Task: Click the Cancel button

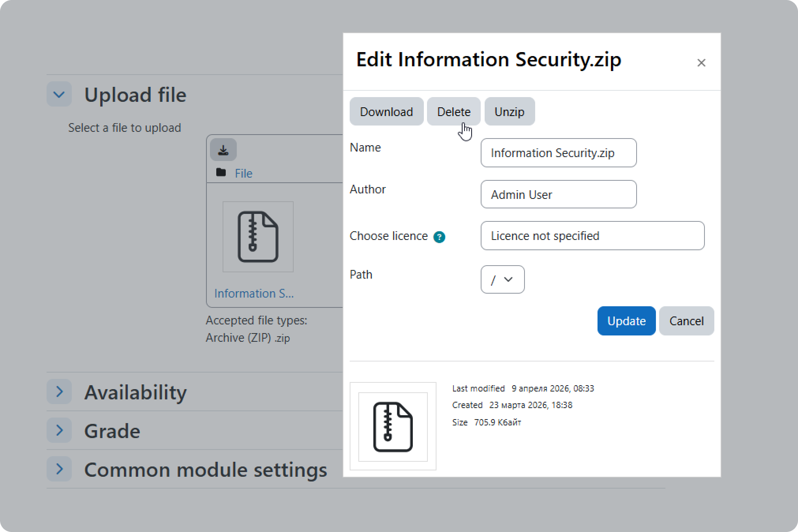Action: (686, 321)
